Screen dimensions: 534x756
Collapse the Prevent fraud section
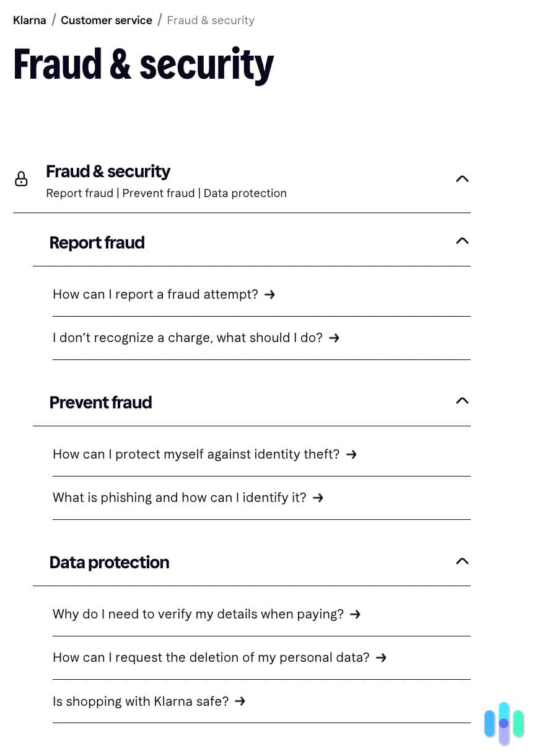(x=462, y=401)
